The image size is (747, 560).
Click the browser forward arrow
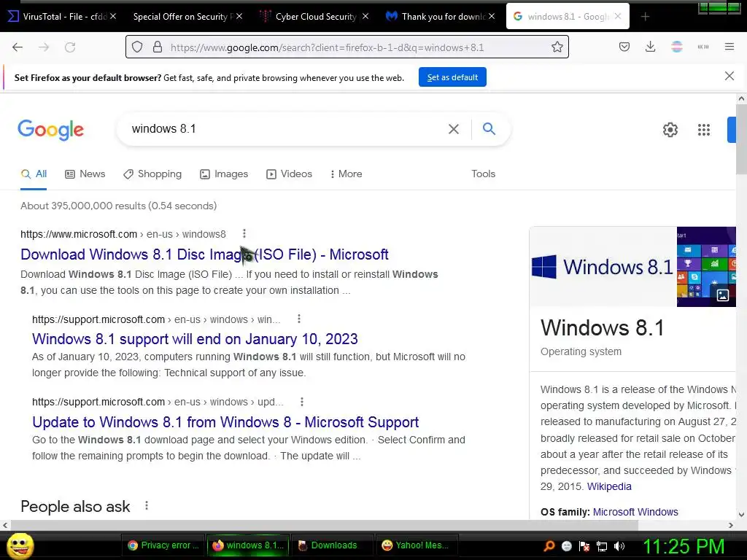(x=44, y=47)
